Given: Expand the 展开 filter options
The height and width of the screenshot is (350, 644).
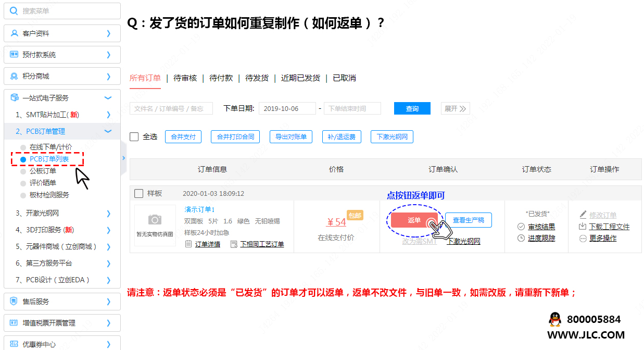Looking at the screenshot, I should pos(455,108).
